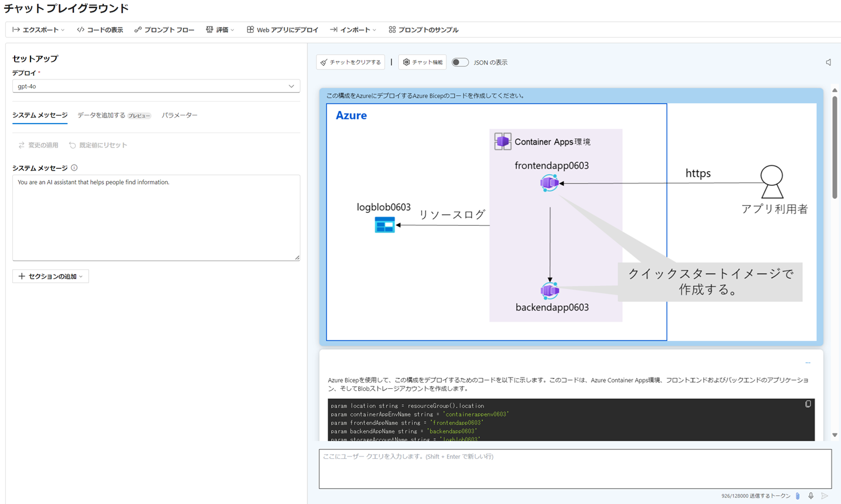Screen dimensions: 841x504
Task: Click チャット プレイグラウンド page title
Action: tap(66, 8)
